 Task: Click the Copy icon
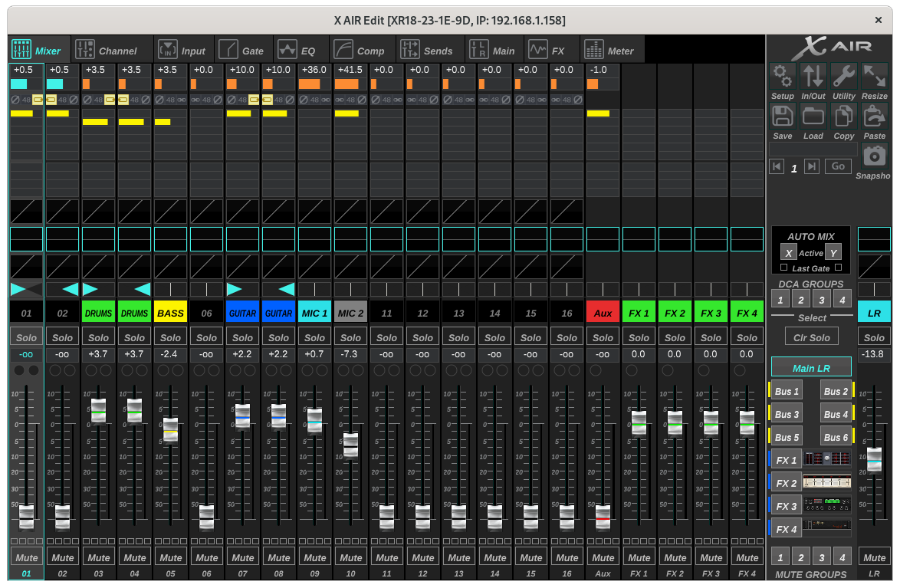tap(843, 116)
